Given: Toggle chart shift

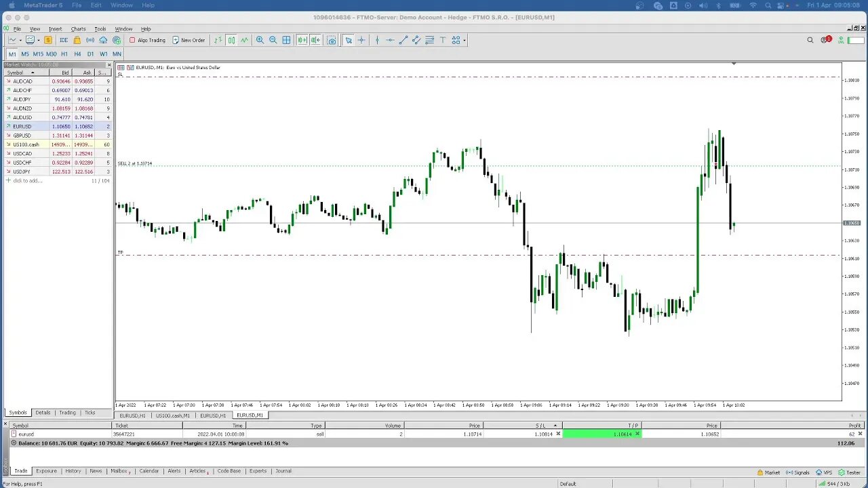Looking at the screenshot, I should click(x=315, y=40).
